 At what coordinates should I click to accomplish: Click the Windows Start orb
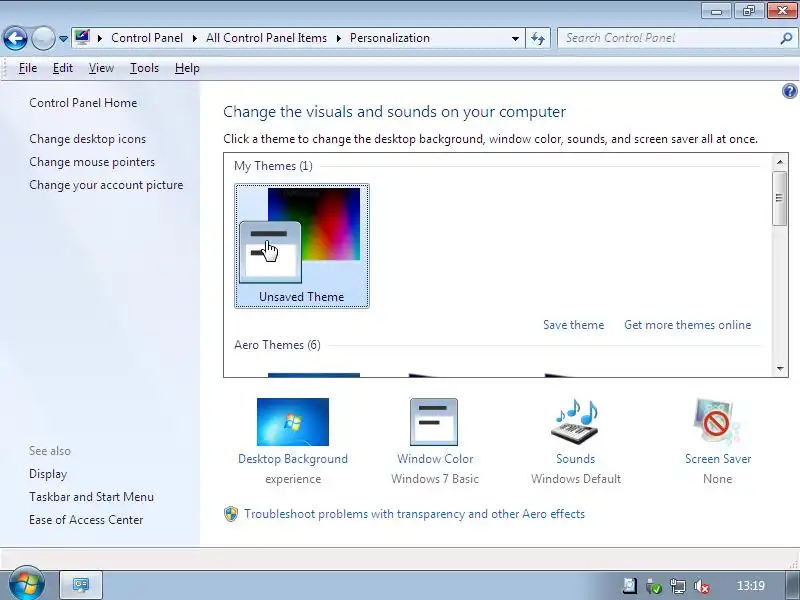pyautogui.click(x=27, y=584)
